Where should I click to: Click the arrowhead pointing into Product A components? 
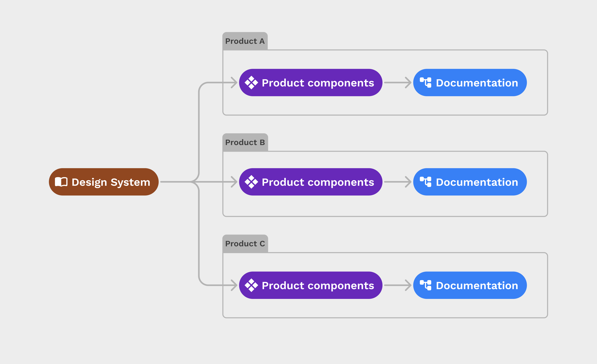[234, 82]
